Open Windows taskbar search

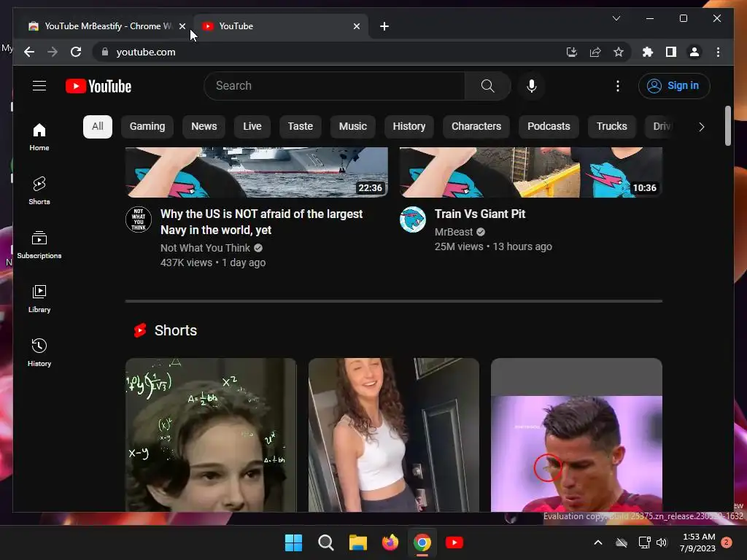click(326, 542)
